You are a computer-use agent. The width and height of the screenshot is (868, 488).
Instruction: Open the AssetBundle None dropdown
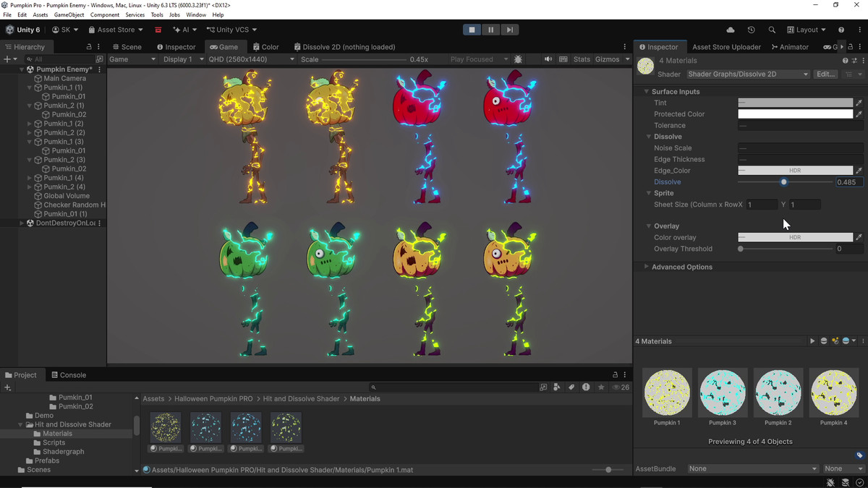click(x=753, y=468)
